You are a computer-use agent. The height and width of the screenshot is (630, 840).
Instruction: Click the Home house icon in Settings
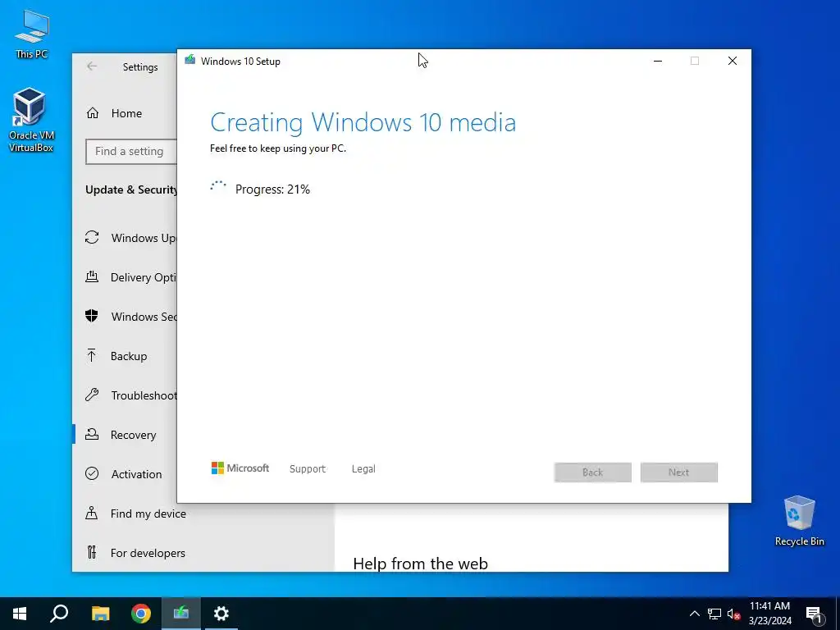93,113
